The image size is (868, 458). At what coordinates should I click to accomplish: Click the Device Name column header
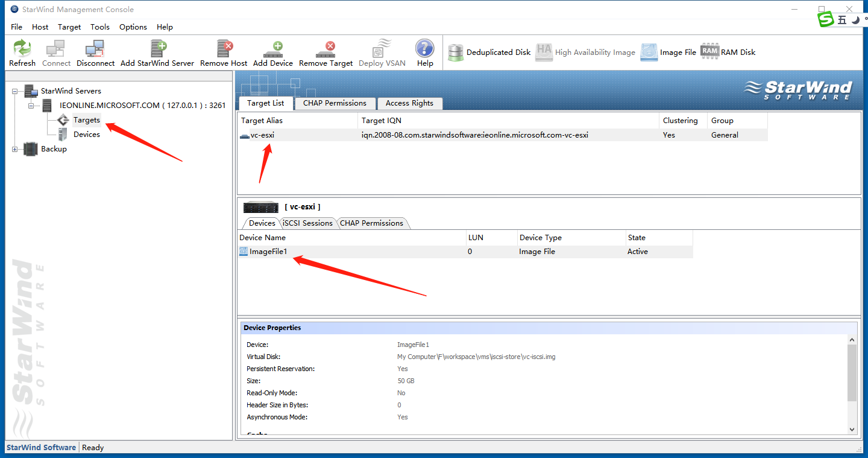point(352,237)
